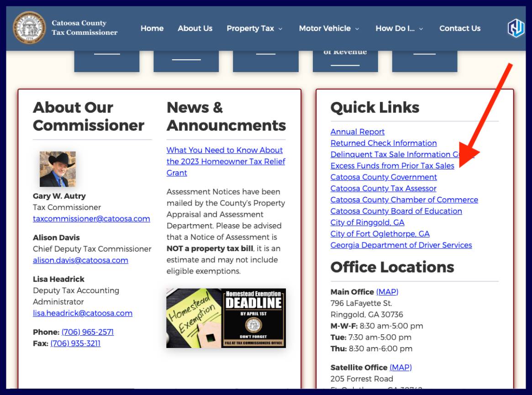This screenshot has width=532, height=395.
Task: Open Returned Check Information link
Action: coord(384,143)
